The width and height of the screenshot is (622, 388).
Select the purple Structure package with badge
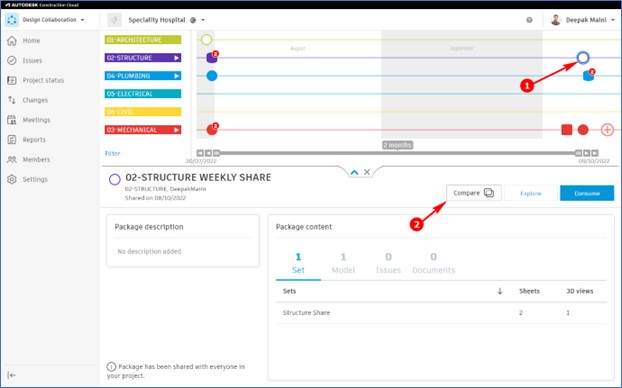point(212,58)
